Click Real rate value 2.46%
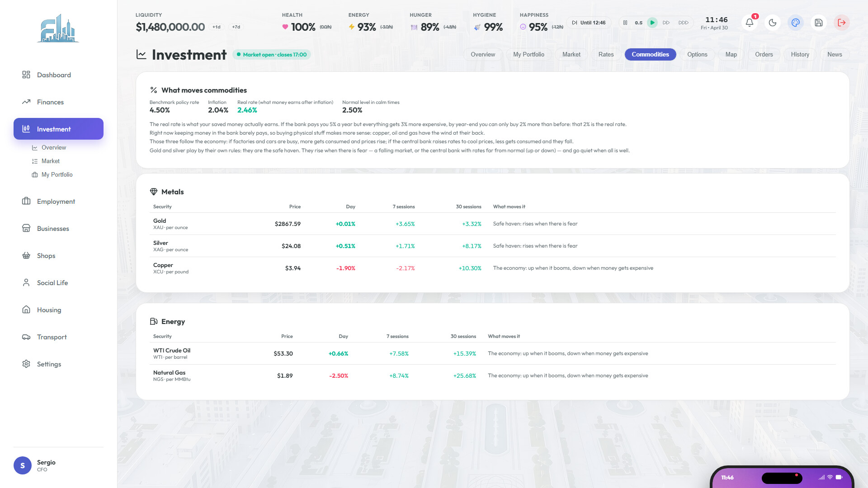 tap(247, 110)
